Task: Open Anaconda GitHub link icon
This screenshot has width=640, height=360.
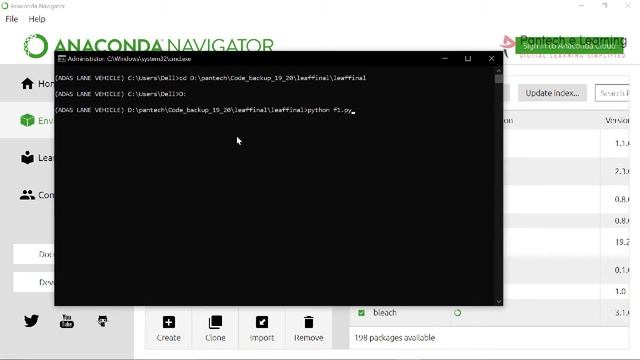Action: (102, 321)
